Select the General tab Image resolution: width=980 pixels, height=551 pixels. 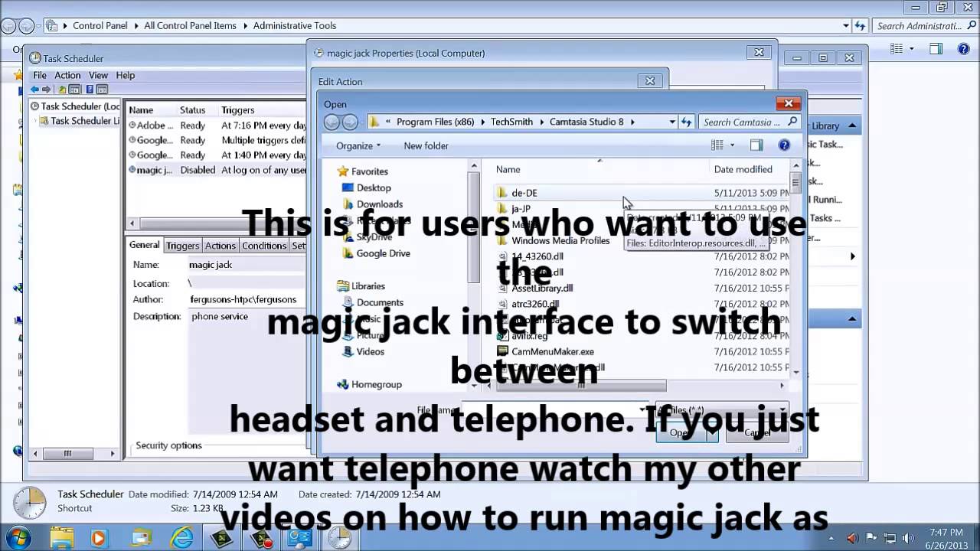pyautogui.click(x=144, y=245)
